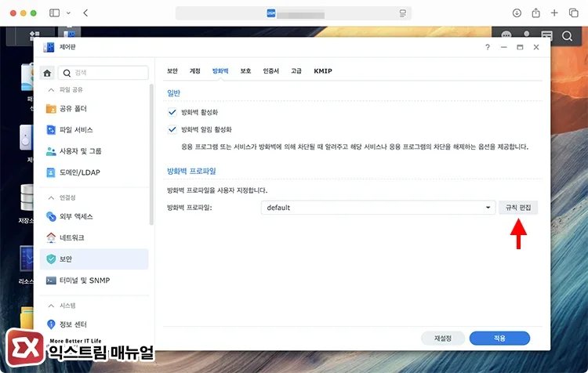
Task: Click Edit Rules button (규칙 편집)
Action: pos(518,208)
